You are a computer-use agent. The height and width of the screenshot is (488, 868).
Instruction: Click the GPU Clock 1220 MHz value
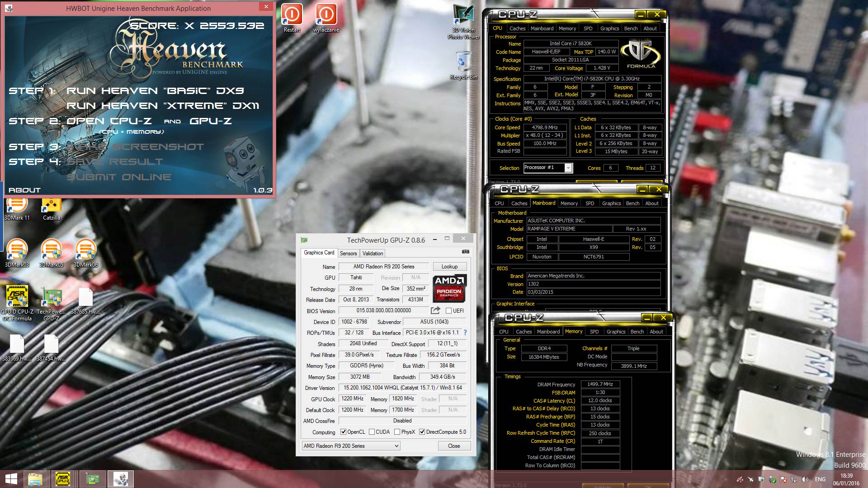pyautogui.click(x=353, y=399)
